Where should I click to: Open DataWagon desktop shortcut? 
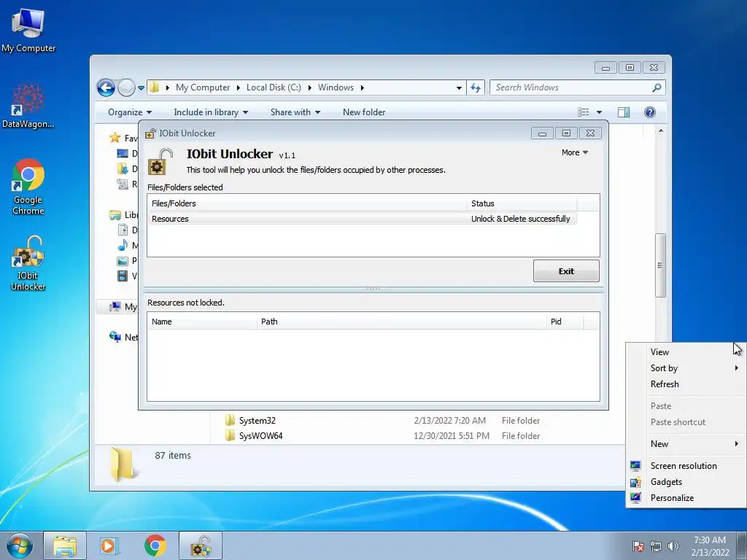pyautogui.click(x=28, y=106)
